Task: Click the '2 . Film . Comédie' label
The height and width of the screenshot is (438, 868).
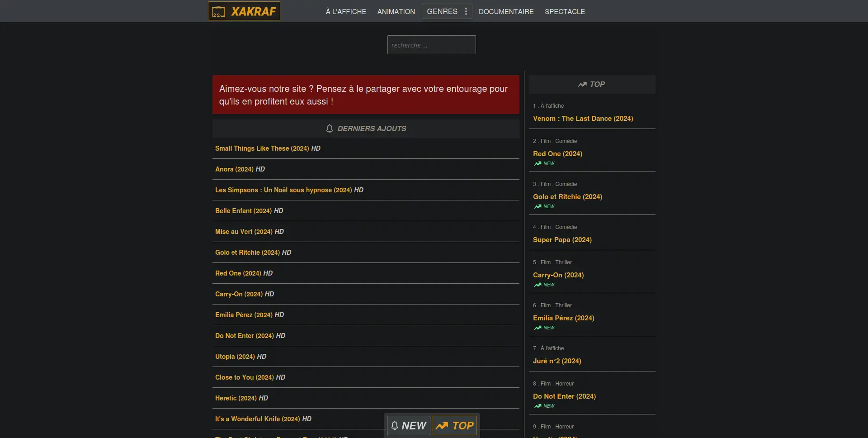Action: [555, 141]
